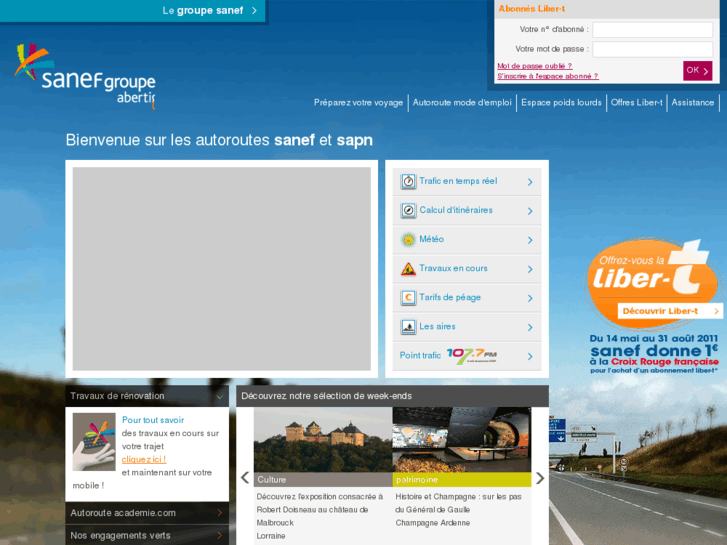Click Trafic en temps réel link text
Screen dimensions: 727x545
tap(458, 181)
